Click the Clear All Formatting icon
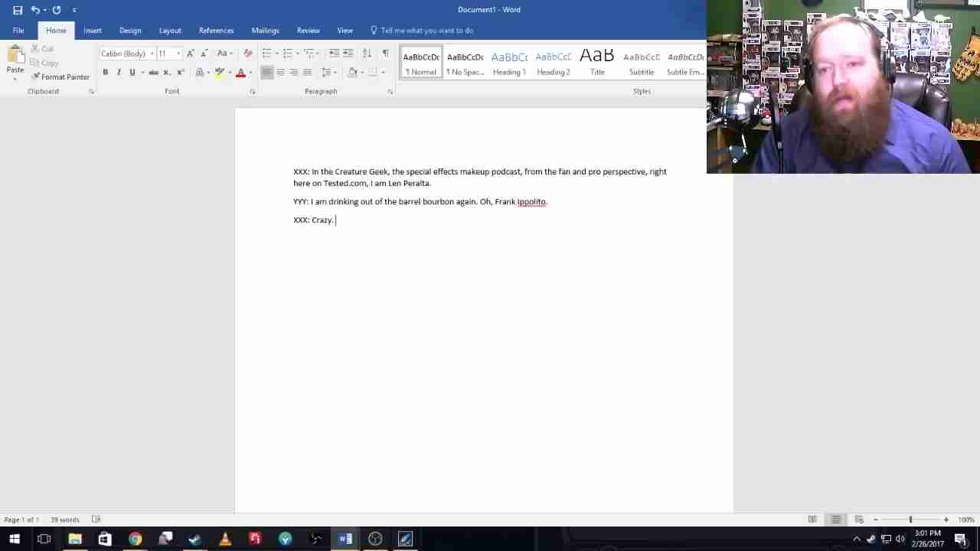This screenshot has height=551, width=980. point(247,53)
